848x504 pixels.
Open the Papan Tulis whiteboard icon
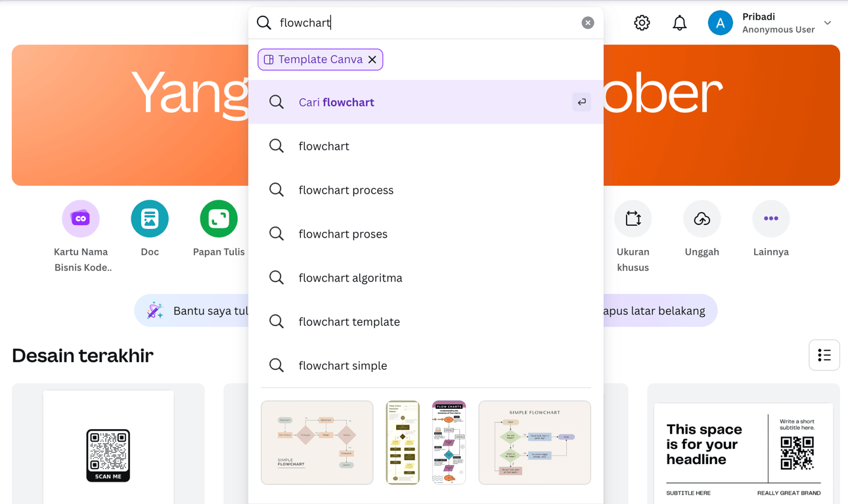219,219
